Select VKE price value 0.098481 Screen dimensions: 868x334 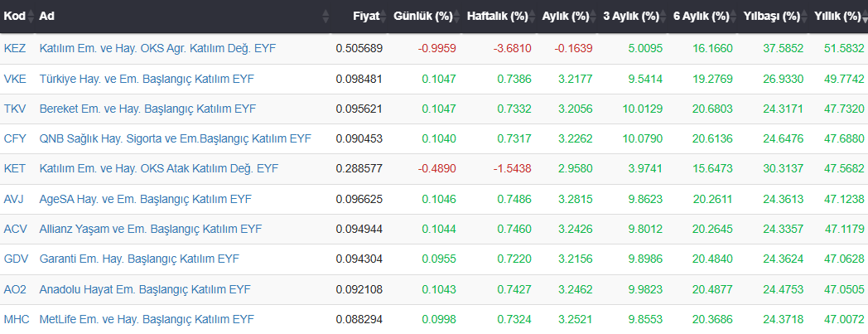coord(359,79)
